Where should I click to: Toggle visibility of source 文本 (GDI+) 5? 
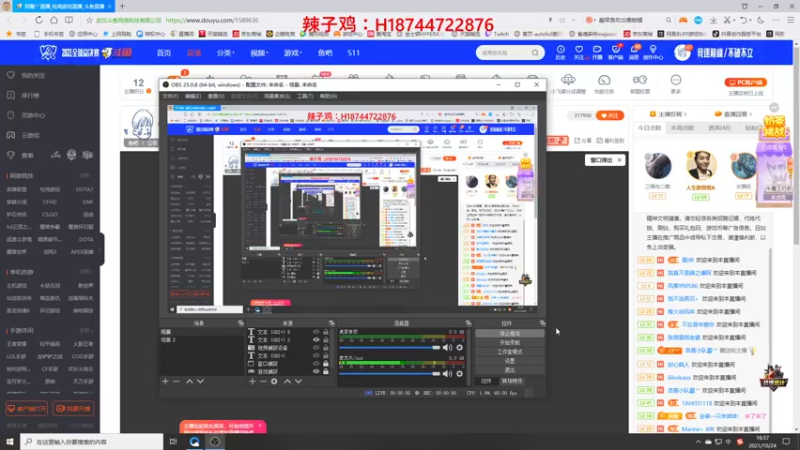pos(316,332)
